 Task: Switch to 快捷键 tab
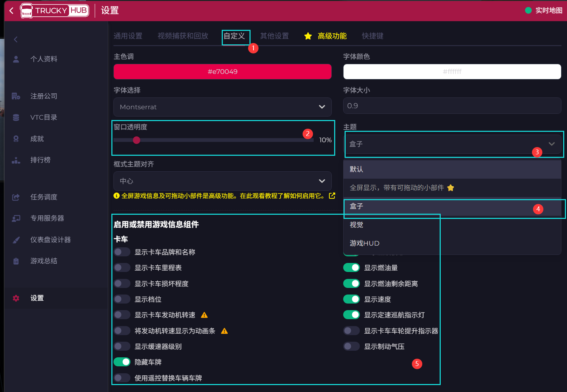[373, 36]
